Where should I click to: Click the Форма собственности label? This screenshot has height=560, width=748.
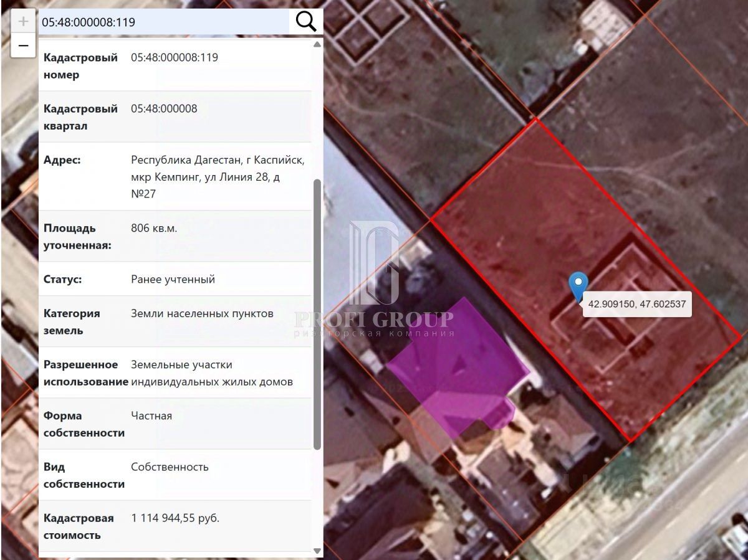pos(84,424)
